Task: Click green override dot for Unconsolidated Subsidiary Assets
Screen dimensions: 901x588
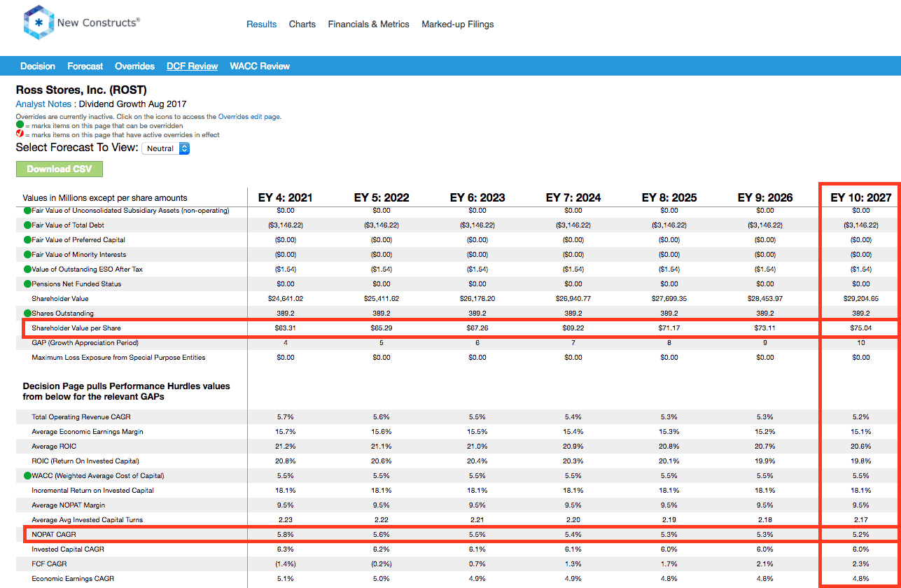Action: click(x=27, y=211)
